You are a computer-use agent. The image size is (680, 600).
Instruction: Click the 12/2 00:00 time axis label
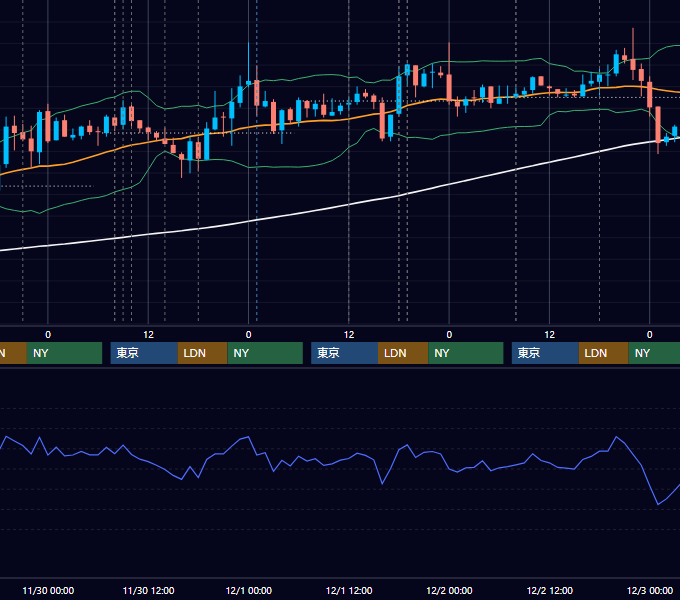[449, 590]
